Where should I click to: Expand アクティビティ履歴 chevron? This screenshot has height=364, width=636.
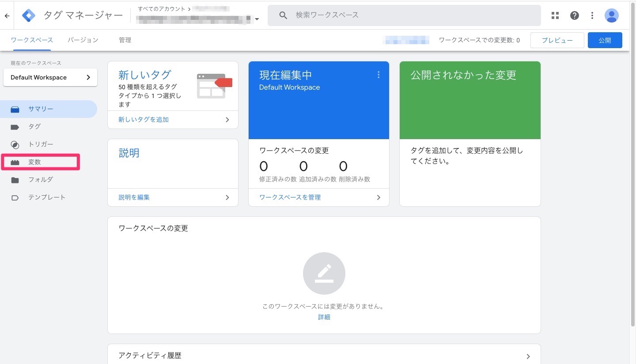click(x=528, y=356)
